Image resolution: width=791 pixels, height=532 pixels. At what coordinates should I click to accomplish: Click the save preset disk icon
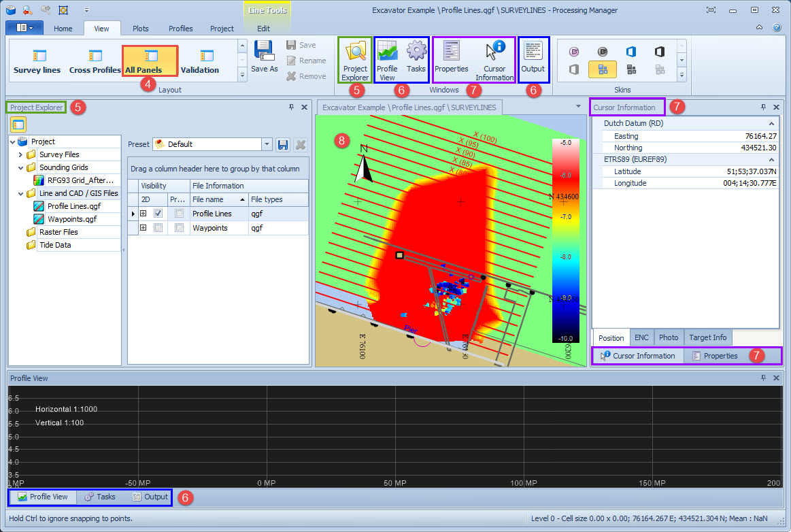point(284,144)
